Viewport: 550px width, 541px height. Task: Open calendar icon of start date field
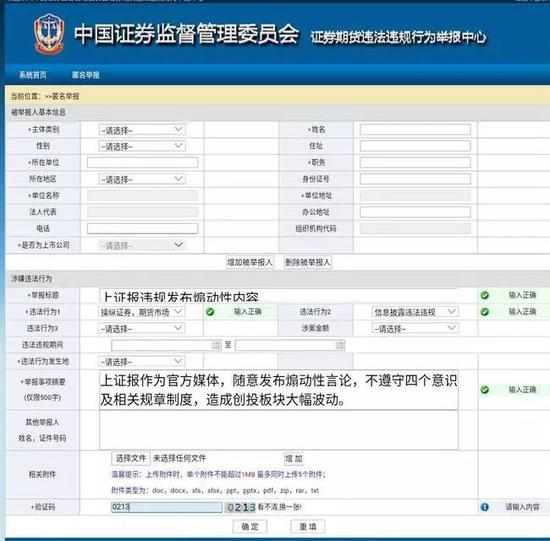pyautogui.click(x=216, y=345)
